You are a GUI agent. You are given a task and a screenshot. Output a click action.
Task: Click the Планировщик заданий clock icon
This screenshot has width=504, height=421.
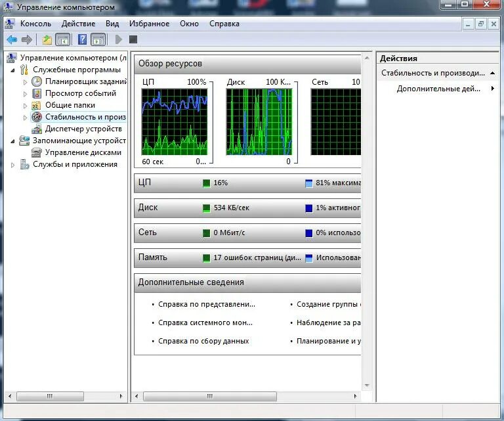pyautogui.click(x=37, y=81)
